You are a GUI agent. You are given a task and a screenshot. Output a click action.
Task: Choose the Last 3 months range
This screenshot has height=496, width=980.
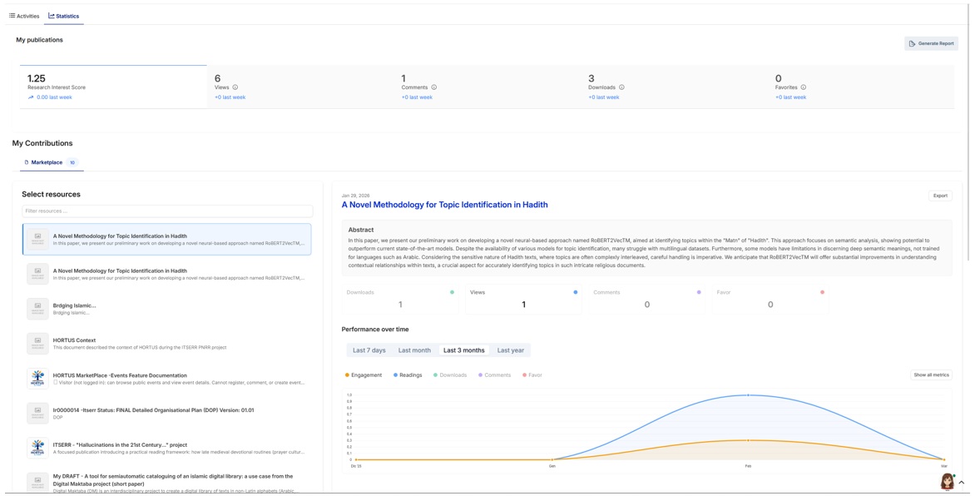(463, 350)
